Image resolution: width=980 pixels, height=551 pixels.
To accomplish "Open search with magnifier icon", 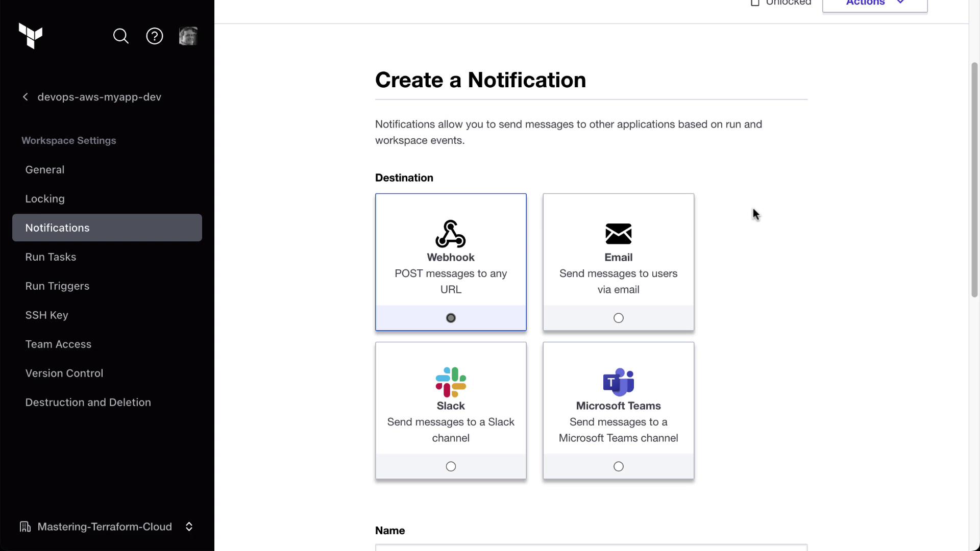I will pyautogui.click(x=121, y=36).
